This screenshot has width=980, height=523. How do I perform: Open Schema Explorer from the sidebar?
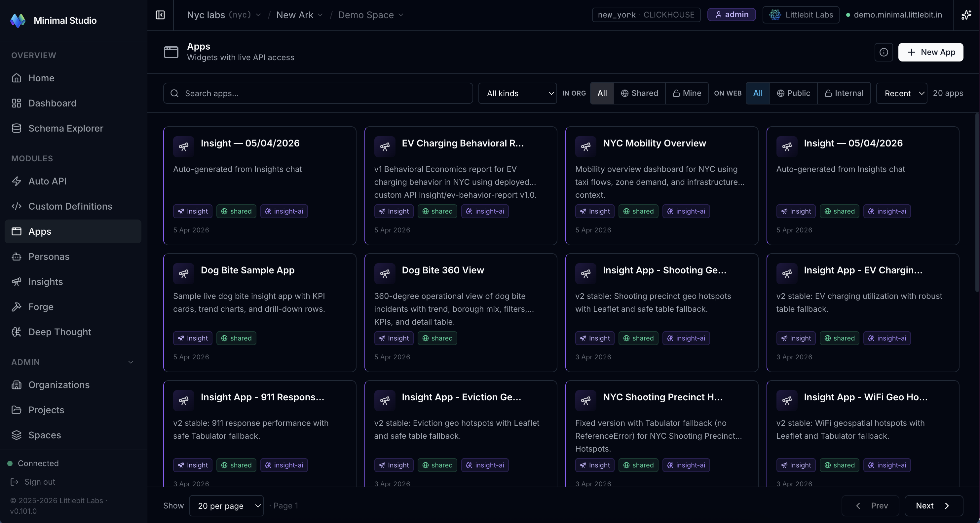pyautogui.click(x=65, y=128)
